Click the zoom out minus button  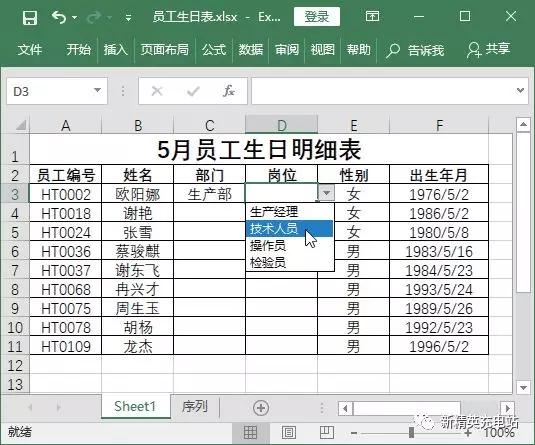354,433
